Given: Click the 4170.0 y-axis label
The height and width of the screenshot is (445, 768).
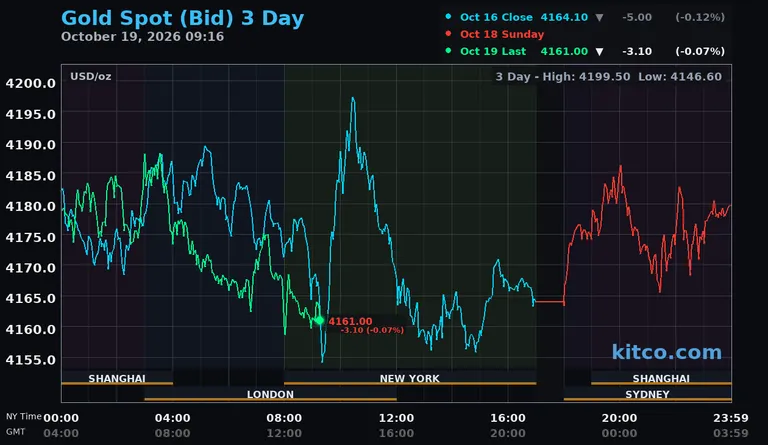Looking at the screenshot, I should coord(30,268).
